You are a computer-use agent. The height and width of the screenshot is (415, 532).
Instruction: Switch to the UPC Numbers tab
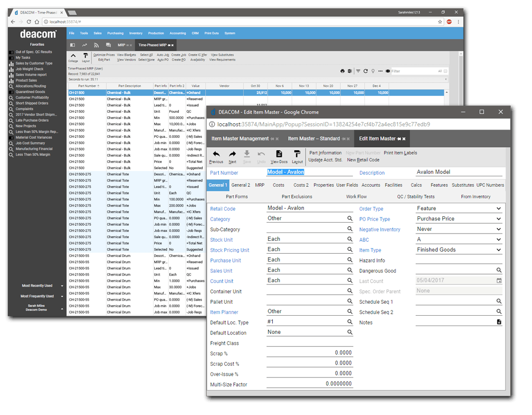pyautogui.click(x=490, y=185)
